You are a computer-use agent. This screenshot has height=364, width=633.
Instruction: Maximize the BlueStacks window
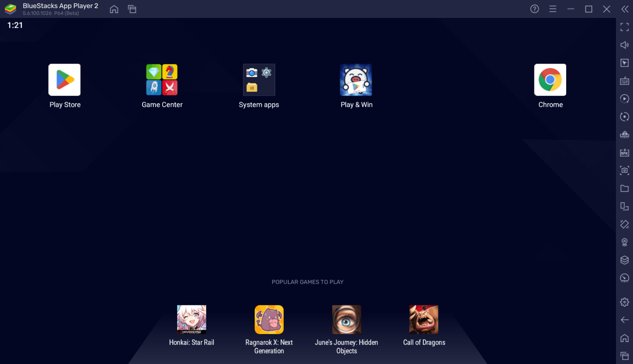589,9
